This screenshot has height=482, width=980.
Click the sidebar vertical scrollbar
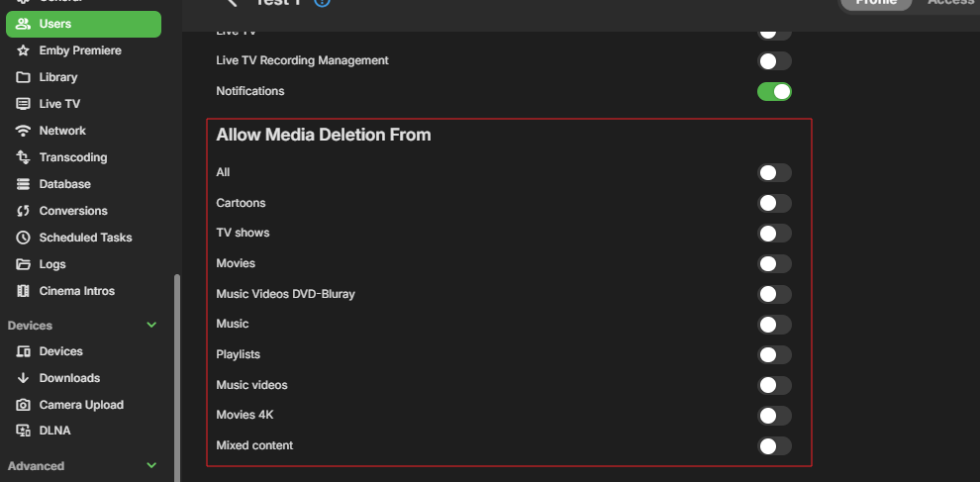(177, 378)
